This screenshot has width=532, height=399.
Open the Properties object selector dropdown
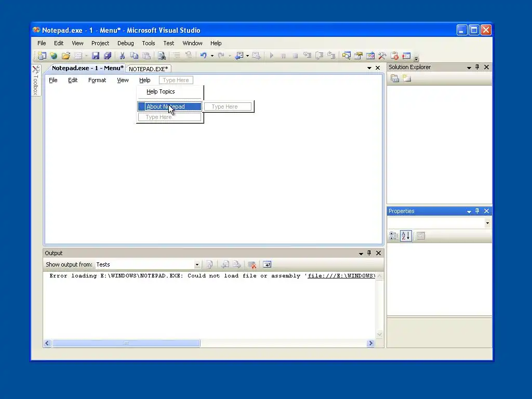click(x=487, y=223)
